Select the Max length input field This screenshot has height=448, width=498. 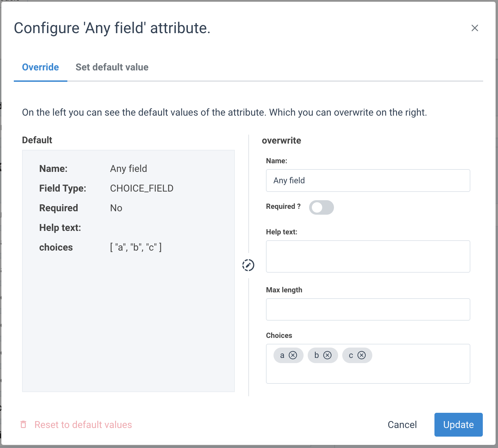tap(368, 309)
